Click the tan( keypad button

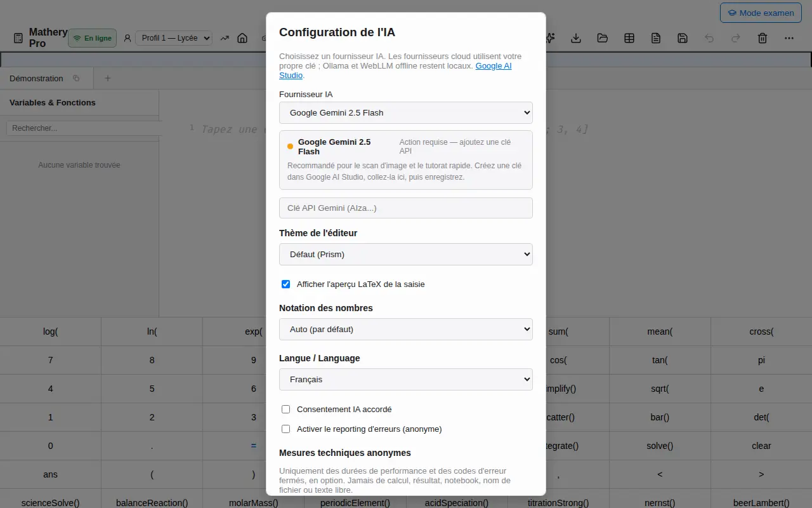(x=660, y=360)
